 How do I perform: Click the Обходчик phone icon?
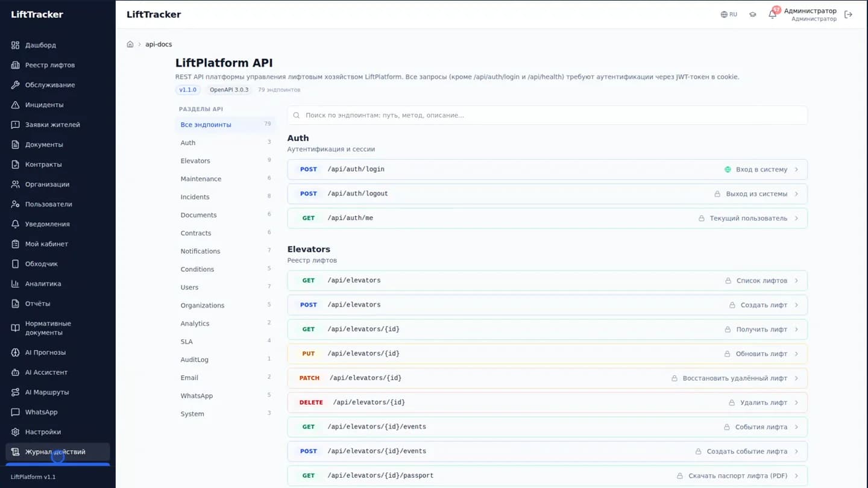16,264
